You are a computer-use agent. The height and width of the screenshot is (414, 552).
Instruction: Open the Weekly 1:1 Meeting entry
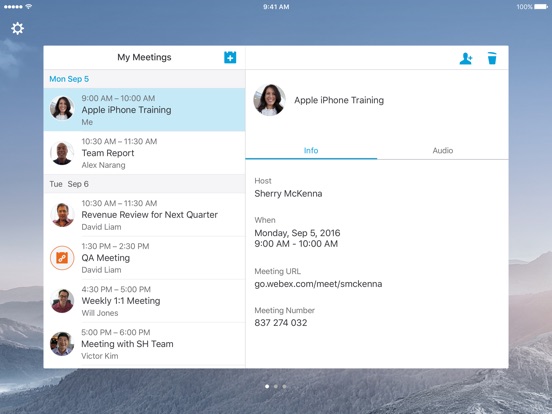click(144, 301)
